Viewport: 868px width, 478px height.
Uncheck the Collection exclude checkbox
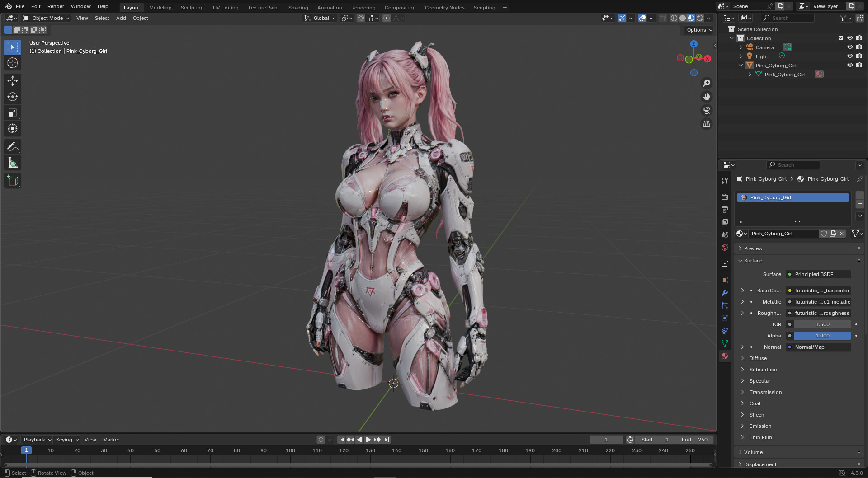click(841, 38)
